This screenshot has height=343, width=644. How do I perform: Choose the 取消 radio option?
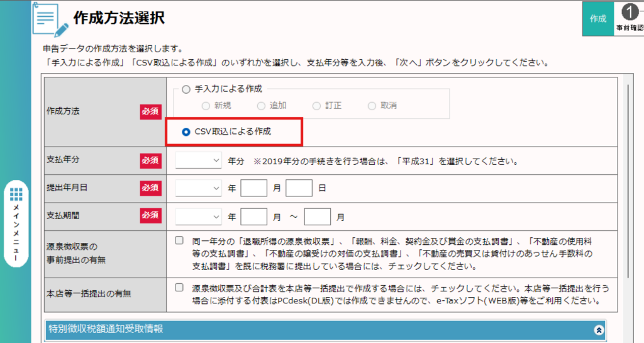(x=372, y=106)
